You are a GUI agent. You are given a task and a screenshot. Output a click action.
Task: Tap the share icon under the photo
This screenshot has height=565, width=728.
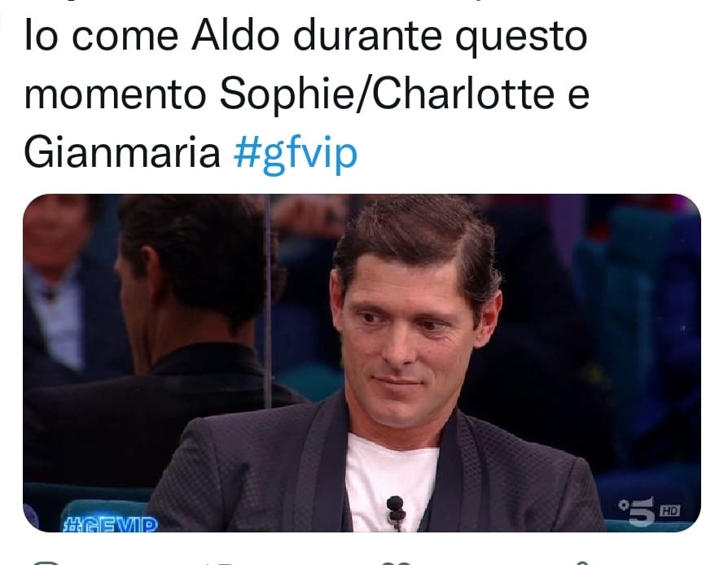point(581,563)
